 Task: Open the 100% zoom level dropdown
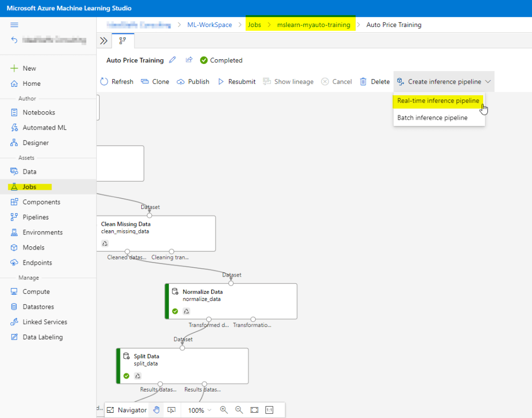(199, 410)
